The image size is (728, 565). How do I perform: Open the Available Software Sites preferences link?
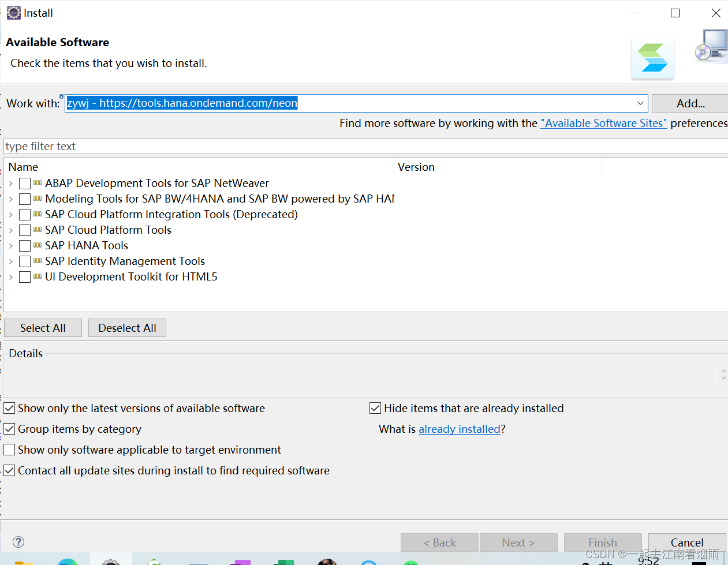tap(603, 123)
